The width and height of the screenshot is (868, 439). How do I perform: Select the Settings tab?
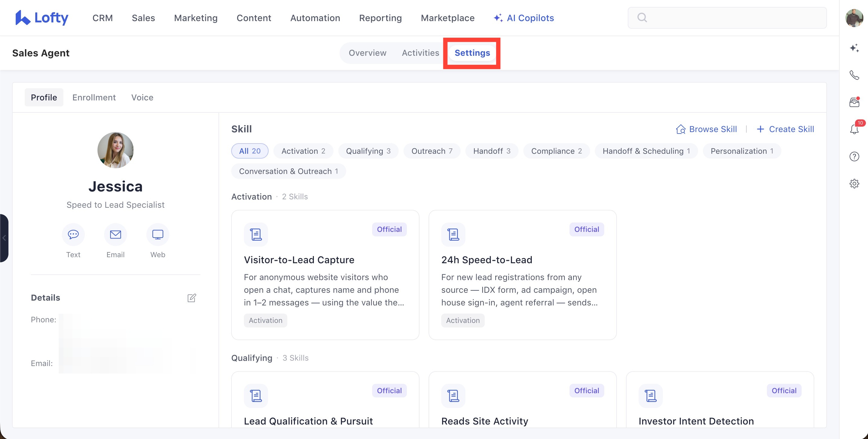[x=472, y=53]
